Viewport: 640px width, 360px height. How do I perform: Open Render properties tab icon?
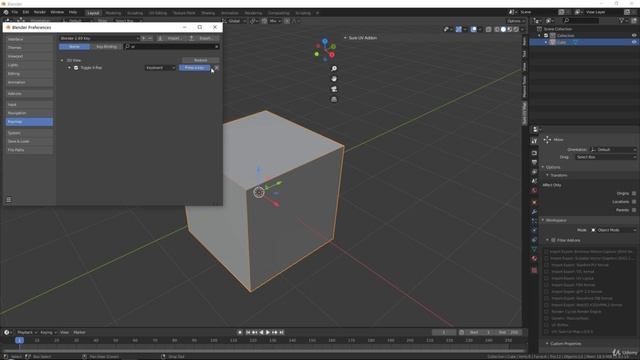point(534,153)
